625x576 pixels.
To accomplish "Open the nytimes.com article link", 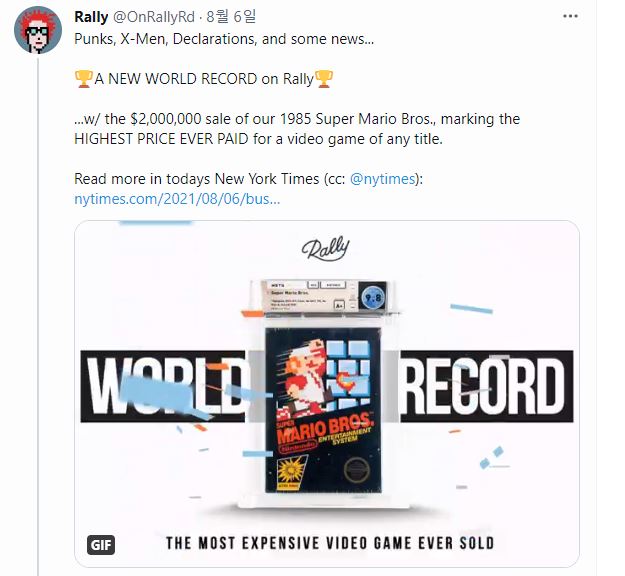I will [177, 199].
